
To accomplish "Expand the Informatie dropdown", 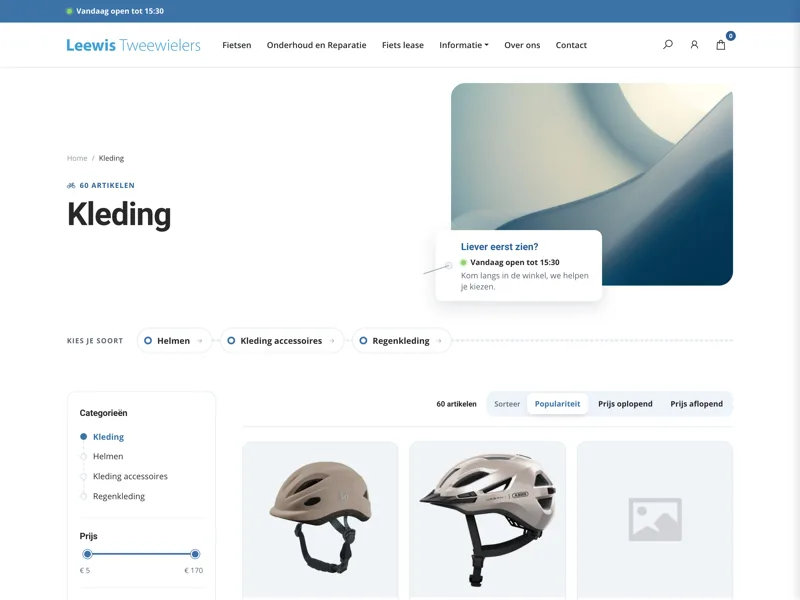I will (464, 45).
